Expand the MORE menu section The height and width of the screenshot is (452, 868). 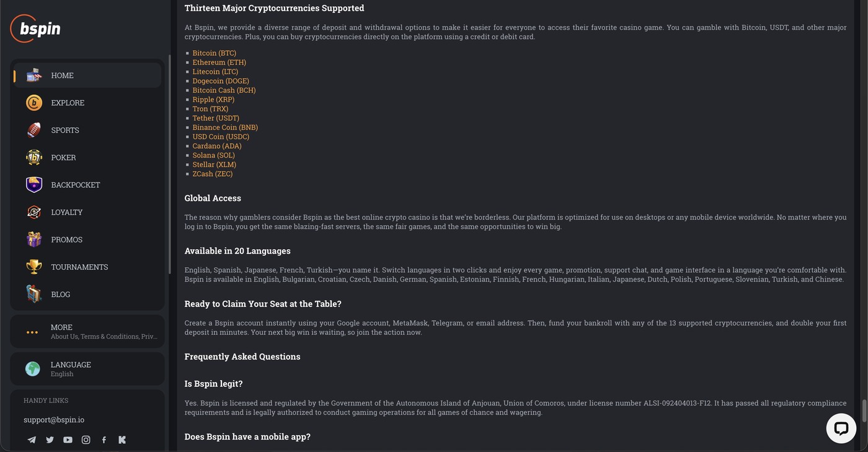tap(87, 331)
